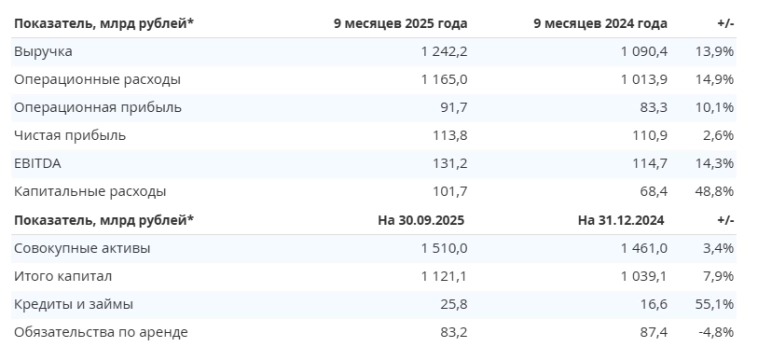Screen dimensions: 758x361
Task: Click the value 1 165,0 for Операционные расходы
Action: 444,79
